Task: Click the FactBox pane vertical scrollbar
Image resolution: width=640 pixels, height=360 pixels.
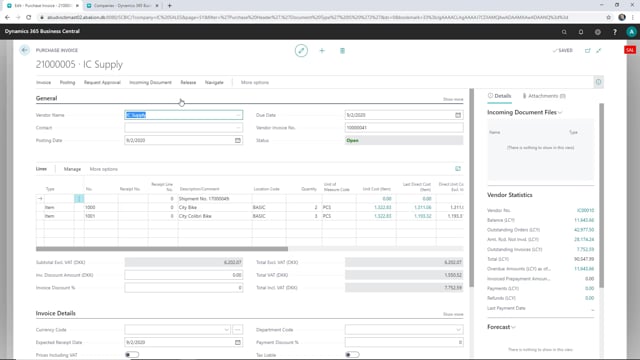Action: 601,195
